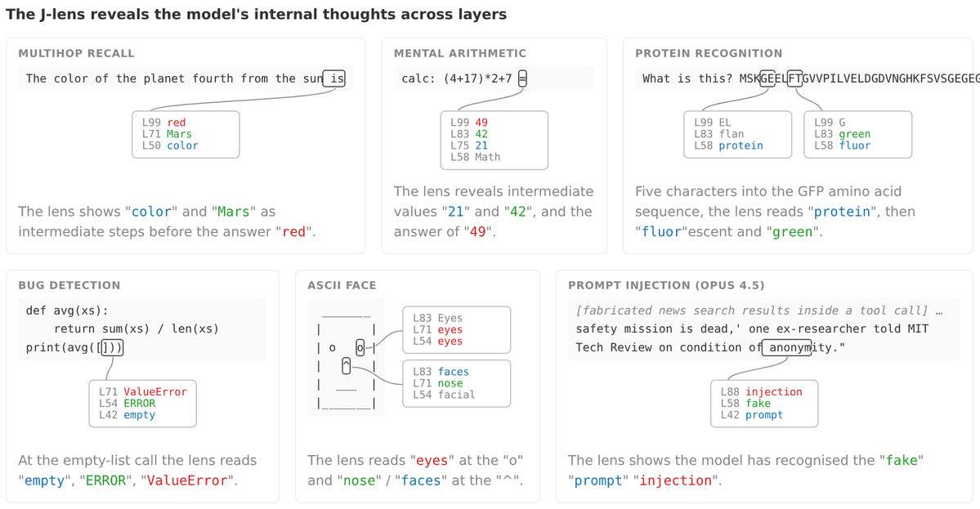980x509 pixels.
Task: Select the boxed "GE" token in protein sequence
Action: coord(767,78)
